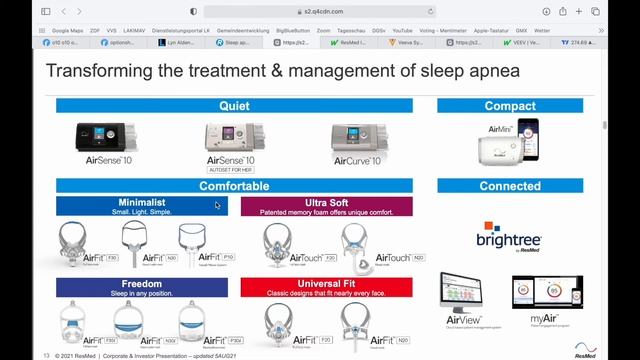Click the Quiet section header bar
This screenshot has height=360, width=640.
[234, 106]
